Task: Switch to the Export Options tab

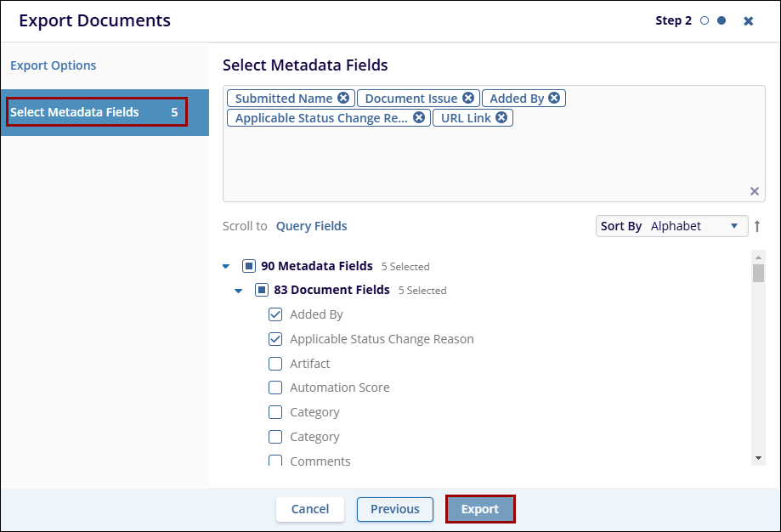Action: click(54, 65)
